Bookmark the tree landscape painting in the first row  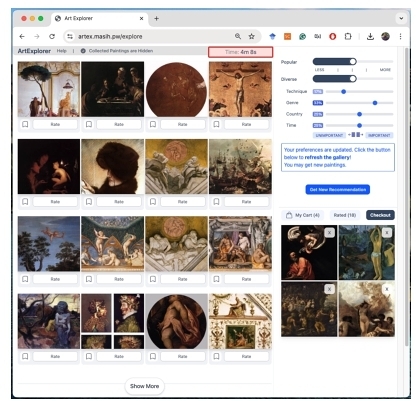click(25, 124)
